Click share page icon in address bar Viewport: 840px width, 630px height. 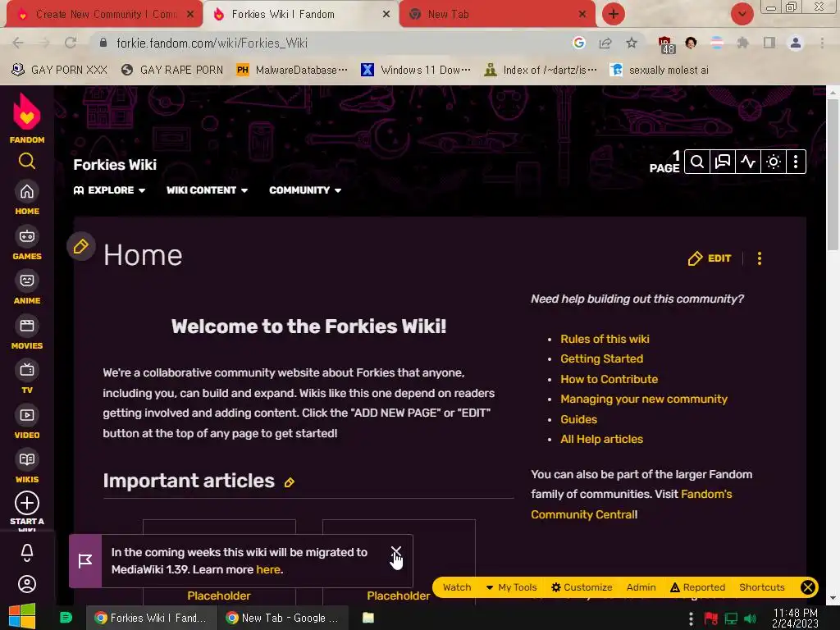(605, 43)
